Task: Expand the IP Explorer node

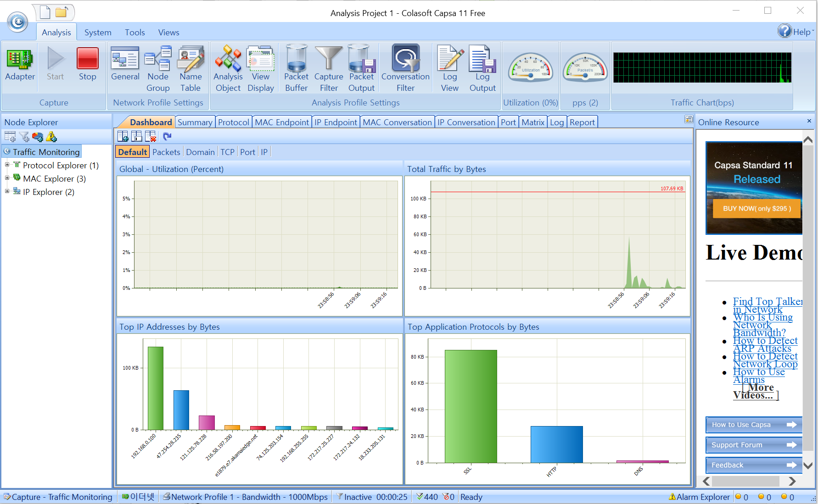Action: pos(7,191)
